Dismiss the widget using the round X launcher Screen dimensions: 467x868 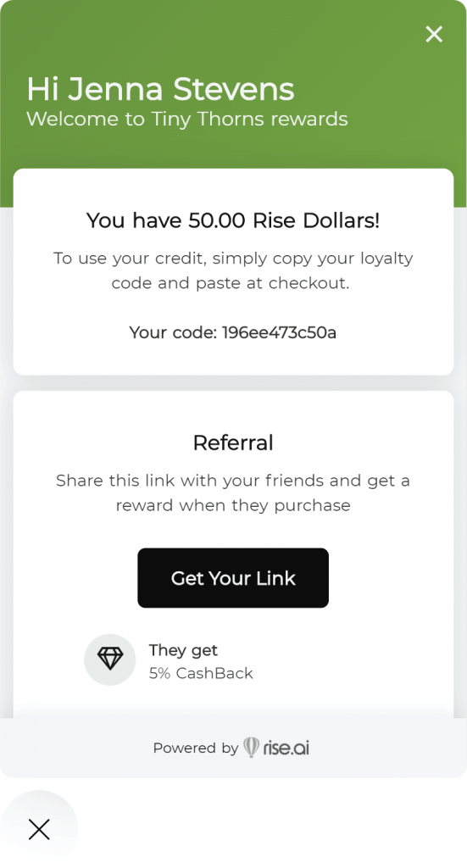[39, 829]
